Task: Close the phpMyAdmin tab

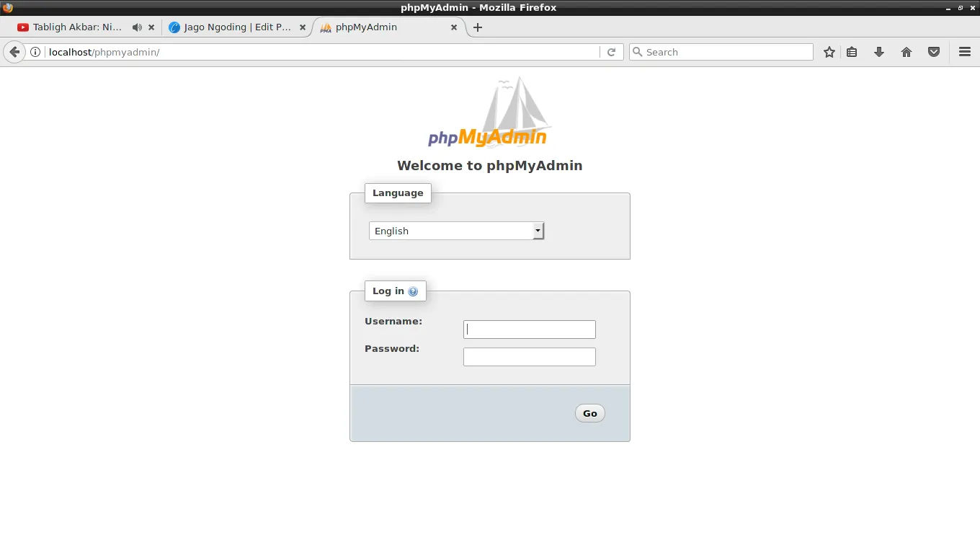Action: [454, 27]
